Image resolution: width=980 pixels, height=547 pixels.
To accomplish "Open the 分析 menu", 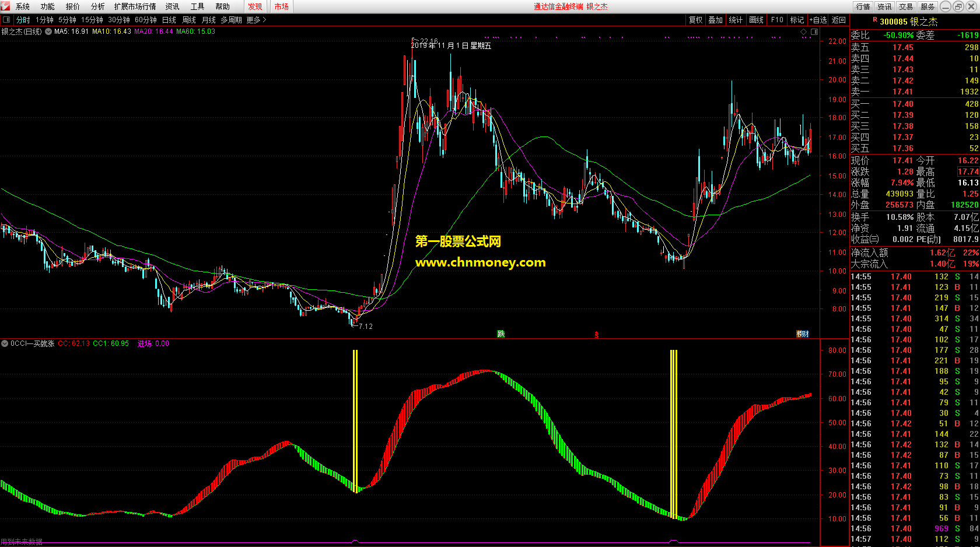I will click(98, 6).
